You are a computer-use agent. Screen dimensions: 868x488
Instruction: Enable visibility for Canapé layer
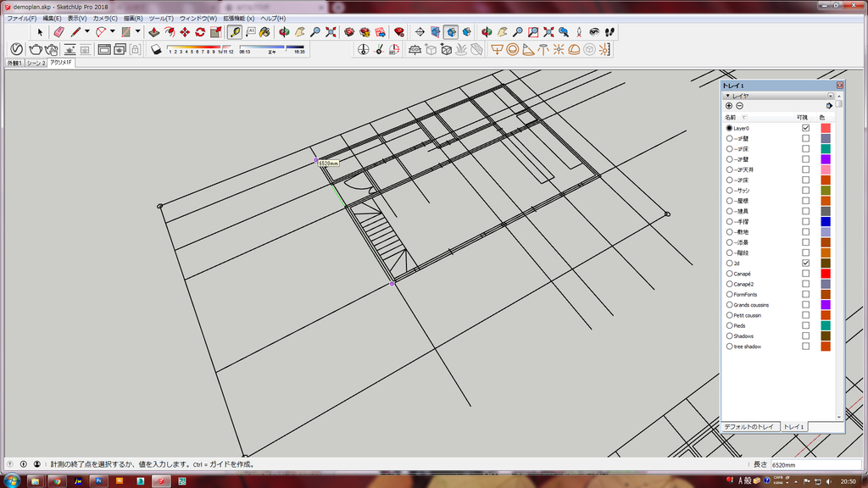tap(805, 274)
